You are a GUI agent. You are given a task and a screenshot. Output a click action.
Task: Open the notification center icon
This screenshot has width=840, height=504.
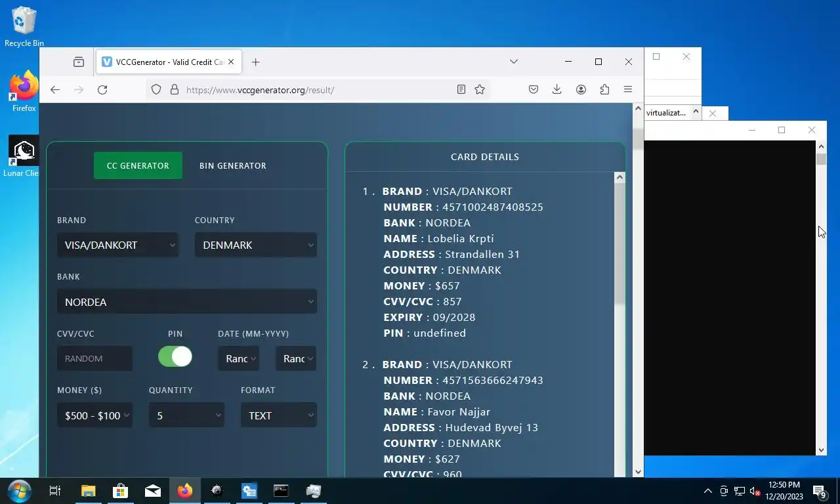tap(819, 491)
